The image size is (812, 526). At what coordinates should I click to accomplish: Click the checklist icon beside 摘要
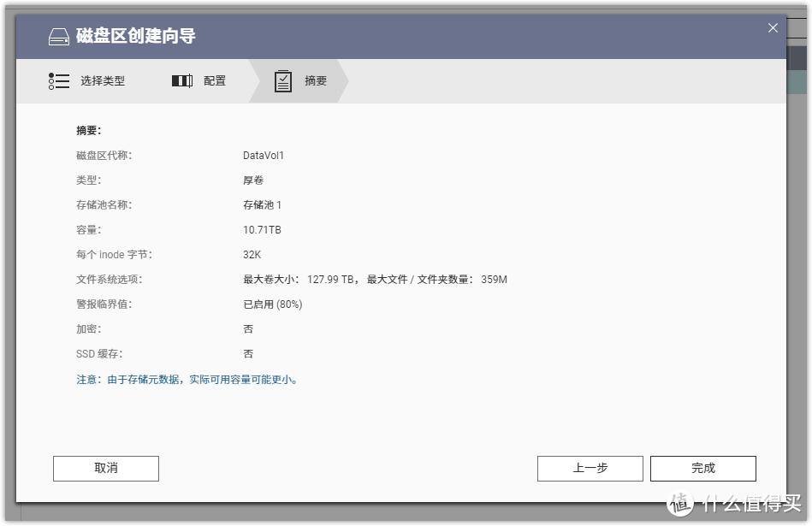283,80
